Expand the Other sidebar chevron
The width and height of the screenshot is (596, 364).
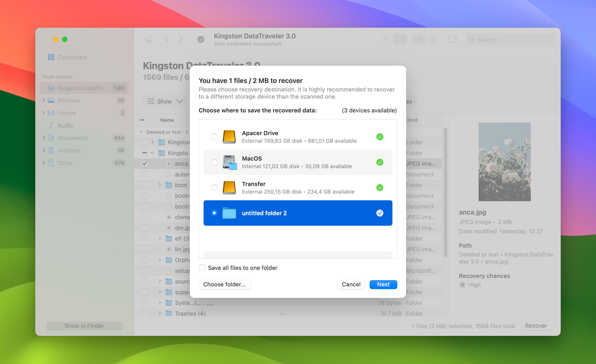coord(44,163)
